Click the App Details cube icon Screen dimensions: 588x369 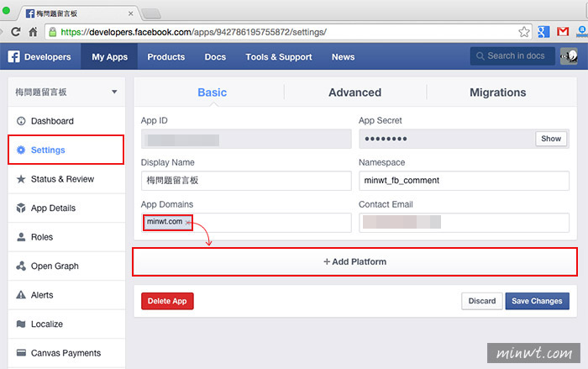pyautogui.click(x=21, y=208)
